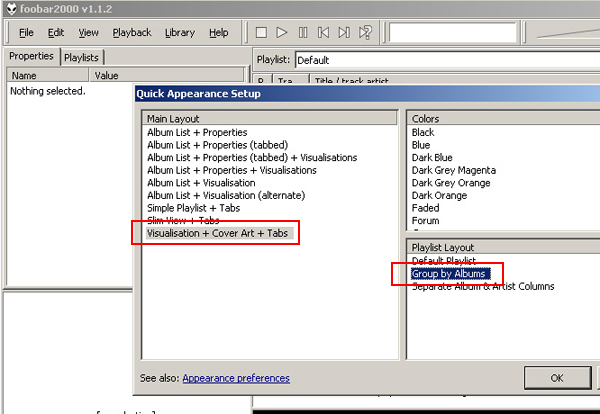Click the Value column header
Image resolution: width=600 pixels, height=414 pixels.
167,75
